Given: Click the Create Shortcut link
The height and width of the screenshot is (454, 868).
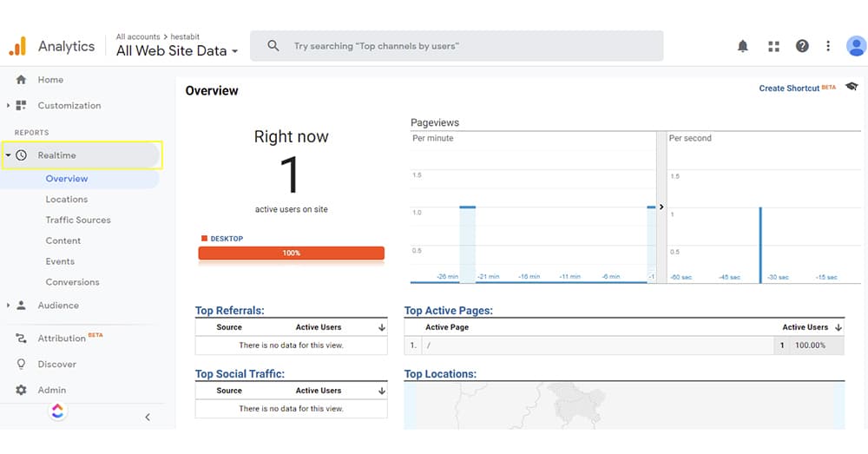Looking at the screenshot, I should [x=790, y=89].
